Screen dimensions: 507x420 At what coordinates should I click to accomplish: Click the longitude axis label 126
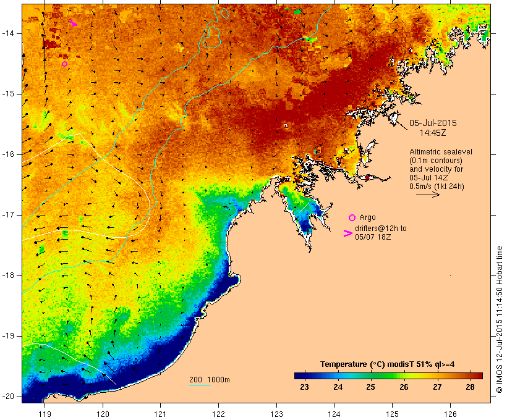click(x=450, y=414)
